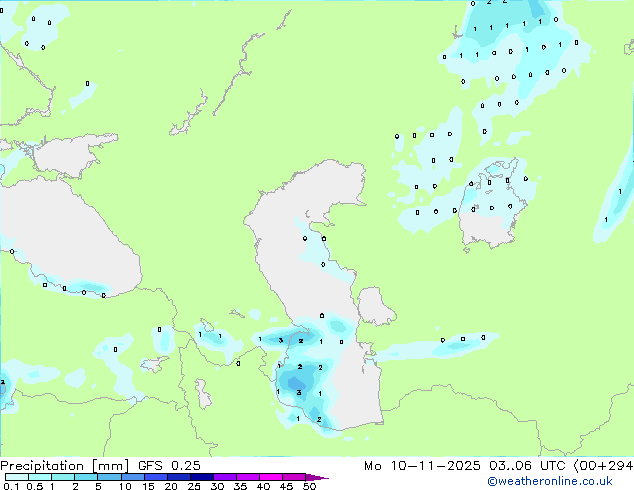Click the 30–35 mm purple legend swatch
The height and width of the screenshot is (490, 634).
[225, 477]
